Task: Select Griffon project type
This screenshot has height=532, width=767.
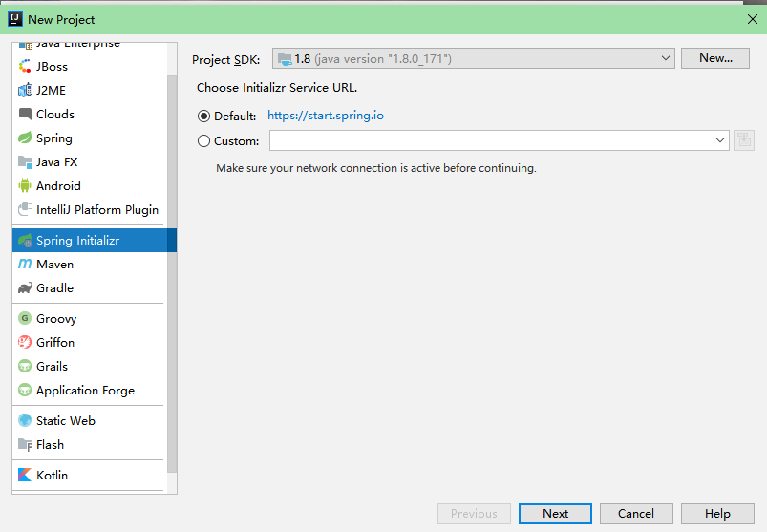Action: tap(90, 342)
